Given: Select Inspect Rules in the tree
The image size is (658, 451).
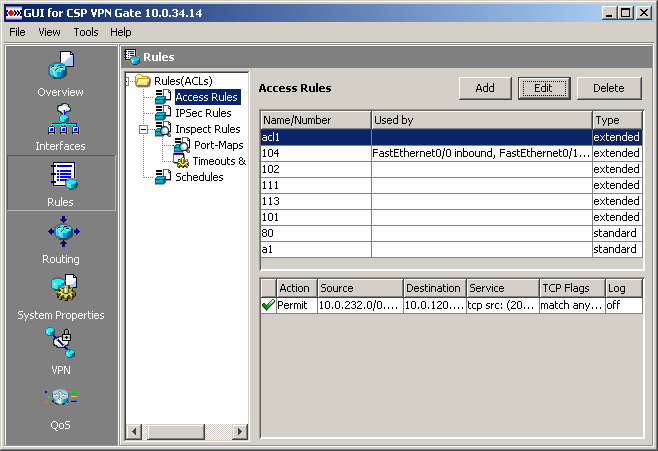Looking at the screenshot, I should tap(208, 129).
